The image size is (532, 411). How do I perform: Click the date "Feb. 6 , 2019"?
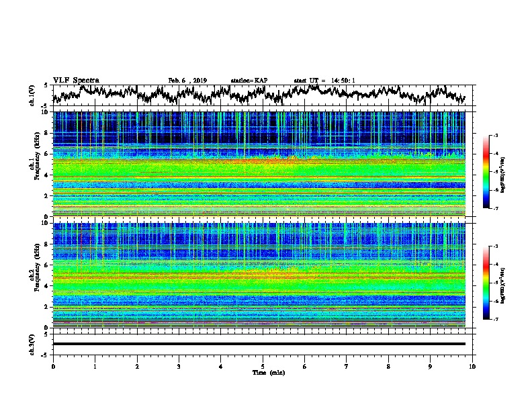[x=187, y=81]
